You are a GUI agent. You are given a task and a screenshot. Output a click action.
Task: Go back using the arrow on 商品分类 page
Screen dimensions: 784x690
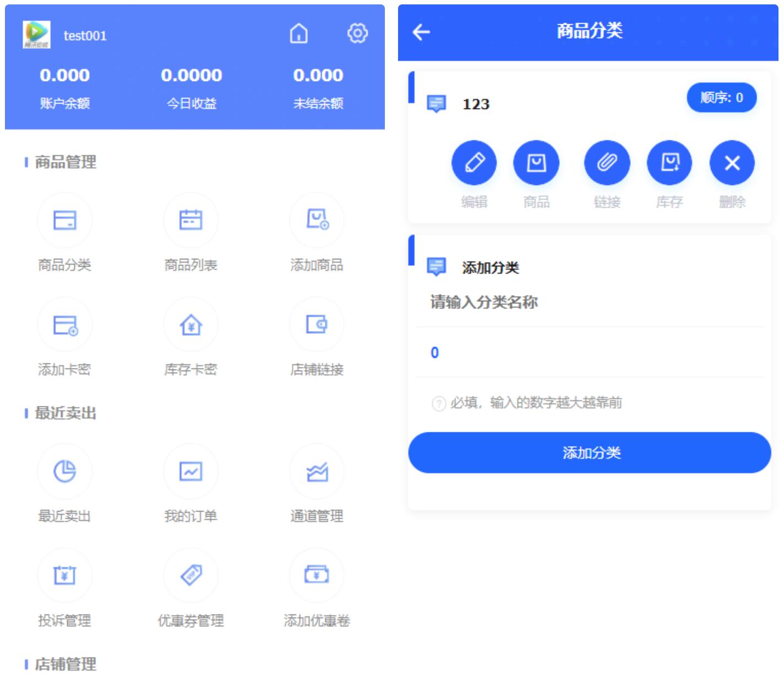[421, 32]
